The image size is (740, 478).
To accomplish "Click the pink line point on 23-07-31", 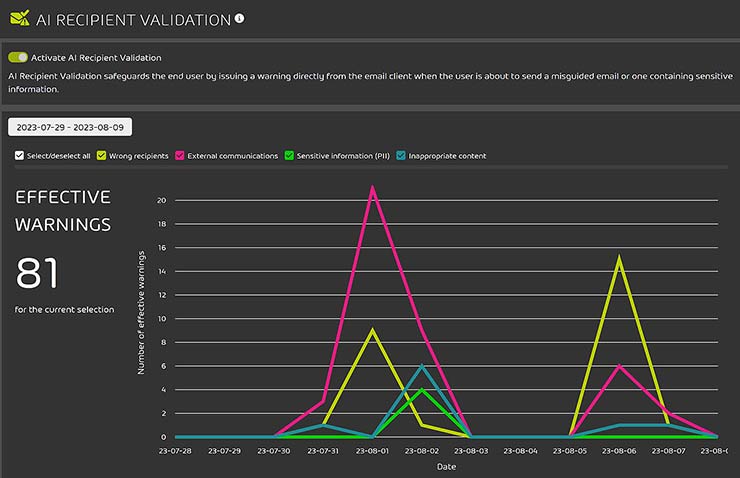I will coord(323,402).
